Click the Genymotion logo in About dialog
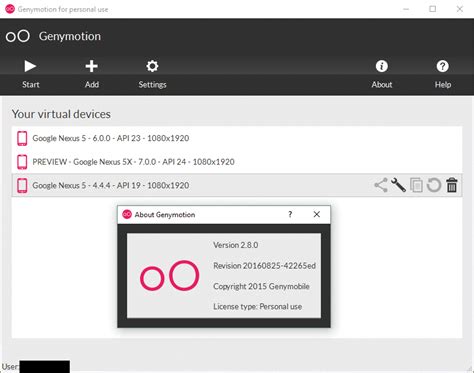Viewport: 474px width, 373px height. (x=169, y=276)
